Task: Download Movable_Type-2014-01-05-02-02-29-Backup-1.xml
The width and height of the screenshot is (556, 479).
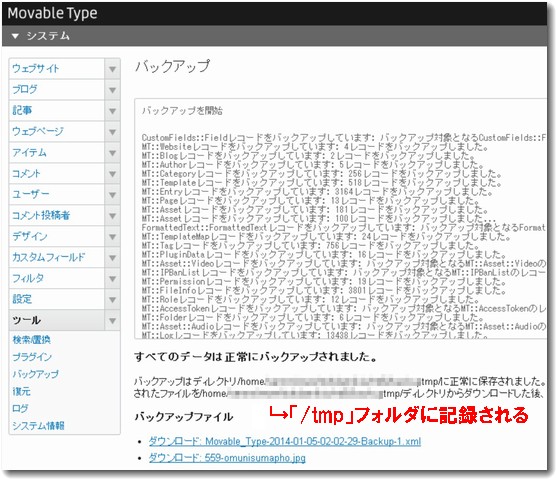Action: 285,441
